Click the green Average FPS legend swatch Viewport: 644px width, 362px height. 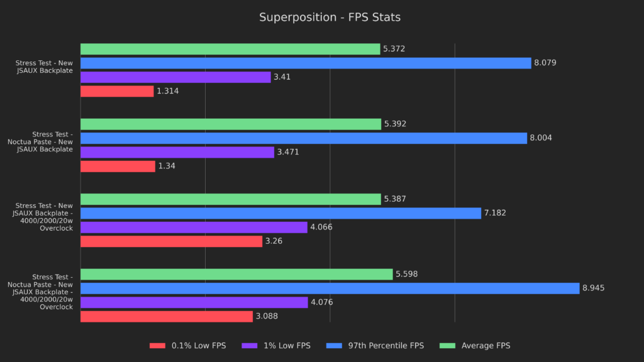pos(448,346)
